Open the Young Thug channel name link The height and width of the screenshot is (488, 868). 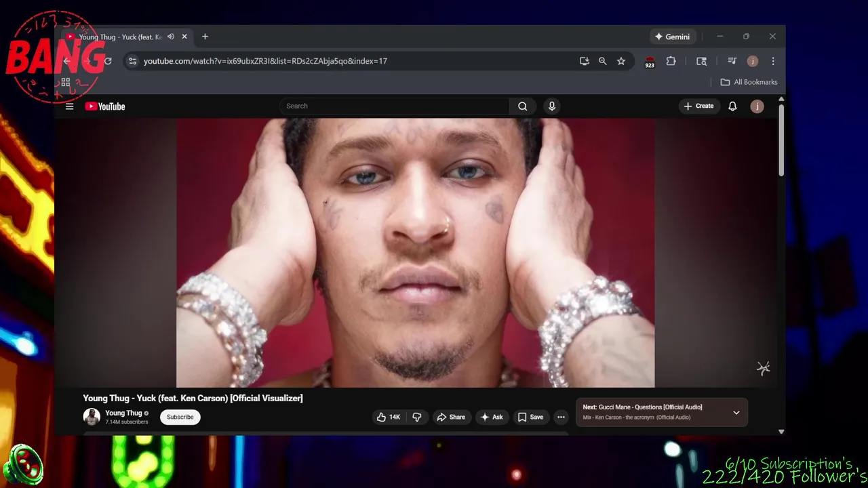pyautogui.click(x=123, y=413)
